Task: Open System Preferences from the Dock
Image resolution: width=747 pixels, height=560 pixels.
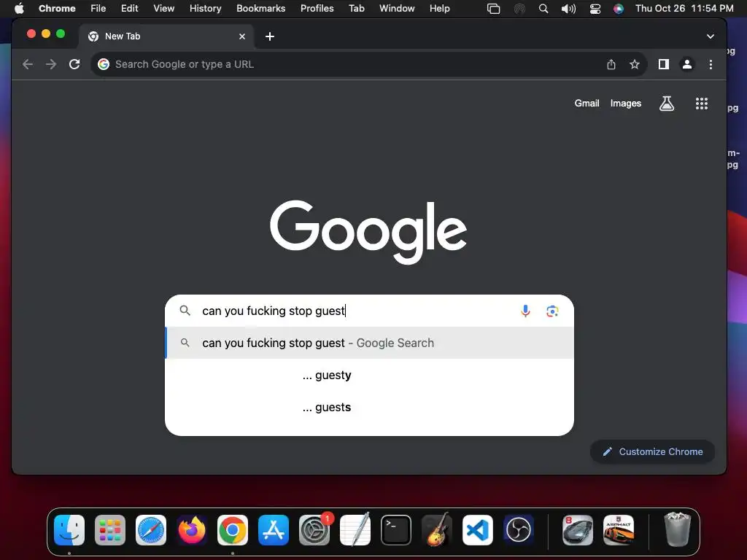Action: pyautogui.click(x=314, y=529)
